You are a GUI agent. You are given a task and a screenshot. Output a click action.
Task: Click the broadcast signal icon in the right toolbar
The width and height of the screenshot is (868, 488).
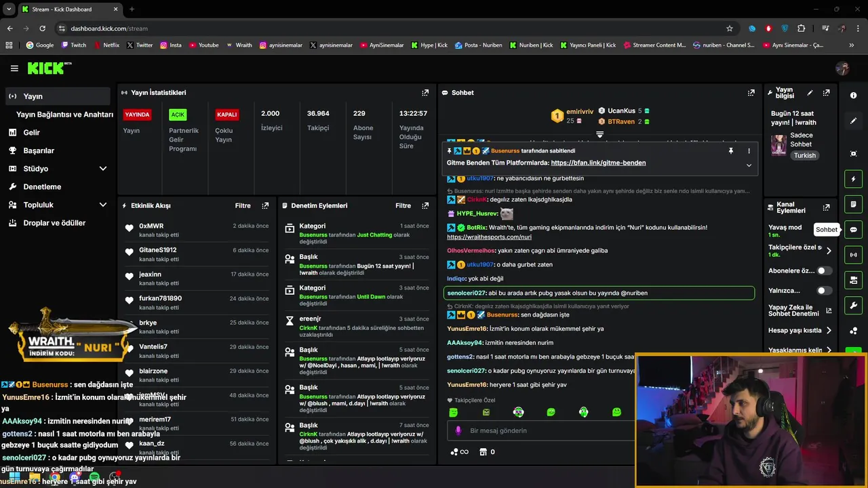(x=853, y=255)
